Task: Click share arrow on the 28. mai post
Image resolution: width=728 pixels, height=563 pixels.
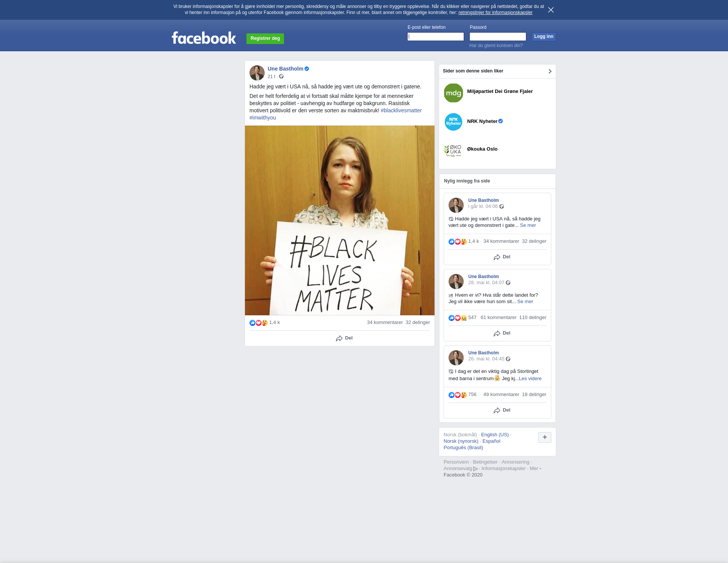Action: (x=497, y=333)
